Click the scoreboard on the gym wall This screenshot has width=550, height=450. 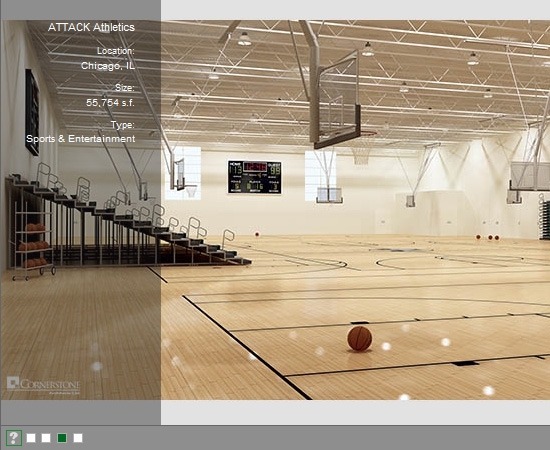click(x=254, y=177)
